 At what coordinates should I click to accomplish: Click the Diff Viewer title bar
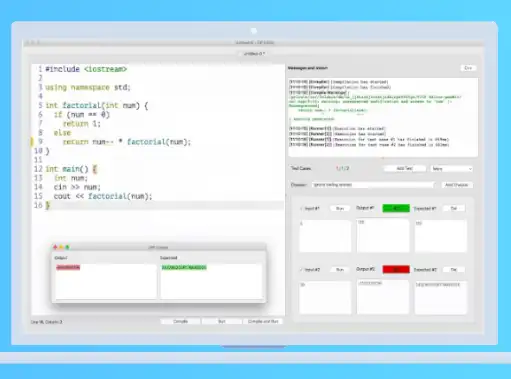(159, 247)
